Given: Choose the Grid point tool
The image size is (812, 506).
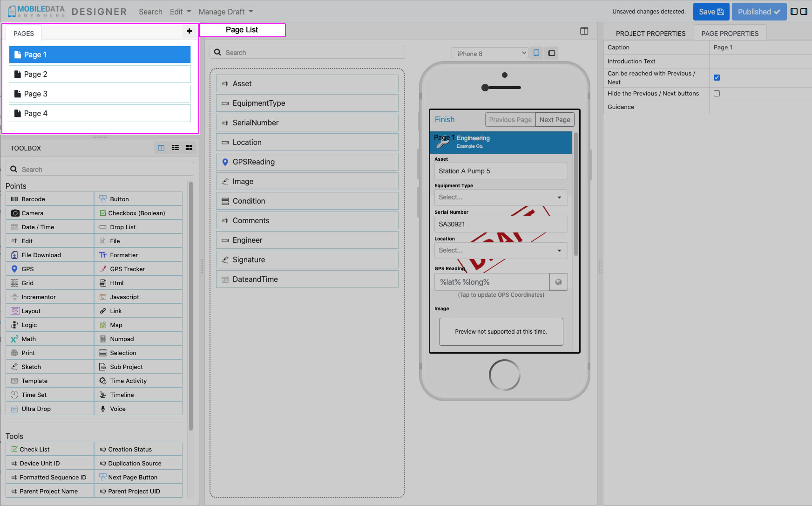Looking at the screenshot, I should click(50, 283).
